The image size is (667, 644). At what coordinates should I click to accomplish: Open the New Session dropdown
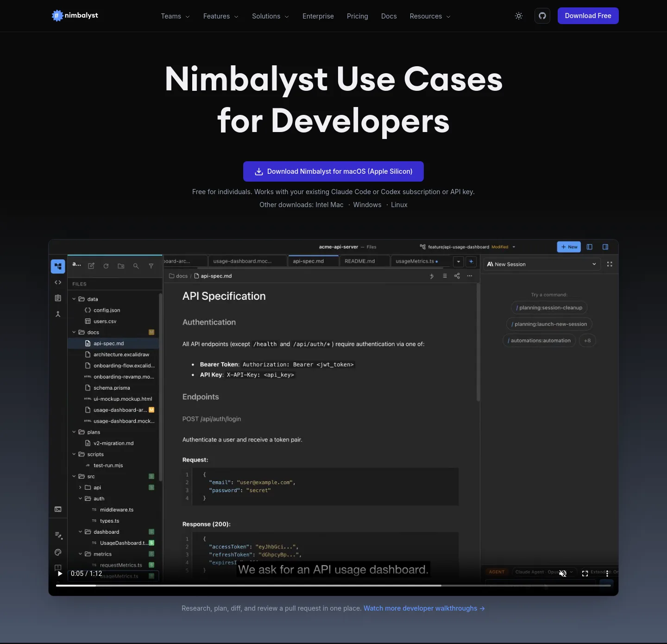tap(542, 264)
